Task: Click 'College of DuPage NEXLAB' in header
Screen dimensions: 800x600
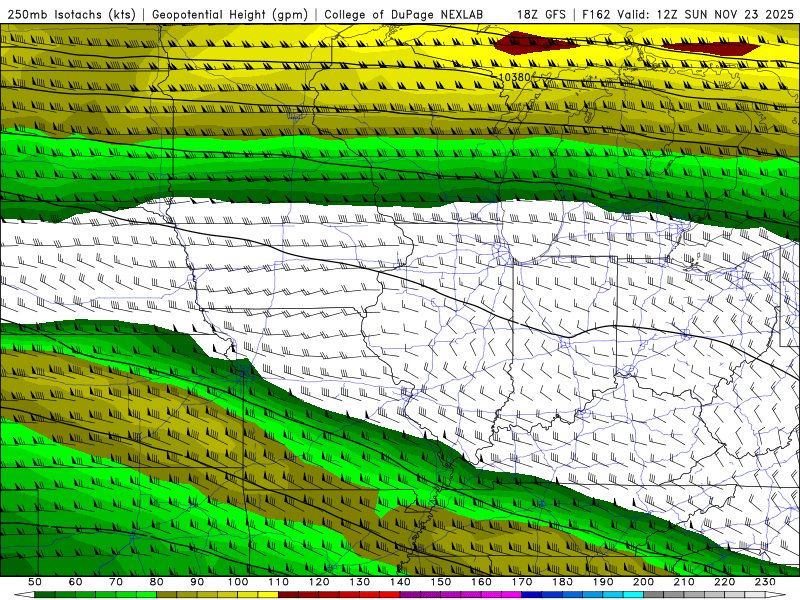Action: coord(404,14)
